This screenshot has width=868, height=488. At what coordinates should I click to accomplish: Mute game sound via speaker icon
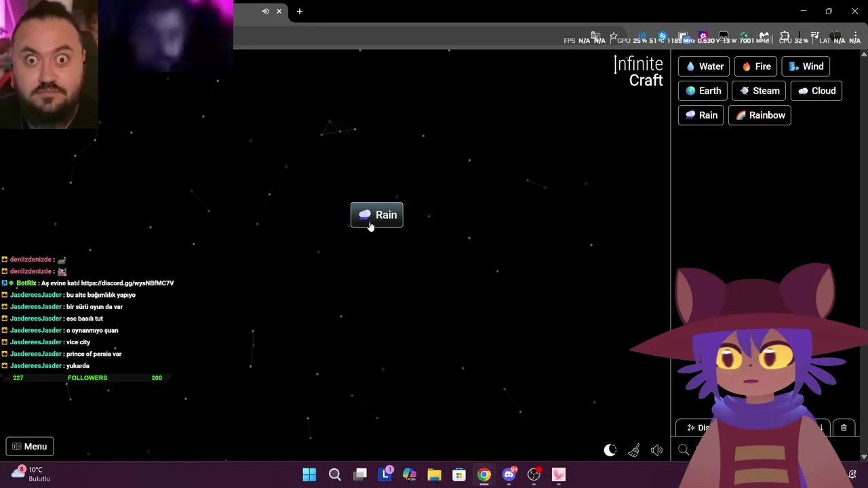click(656, 450)
